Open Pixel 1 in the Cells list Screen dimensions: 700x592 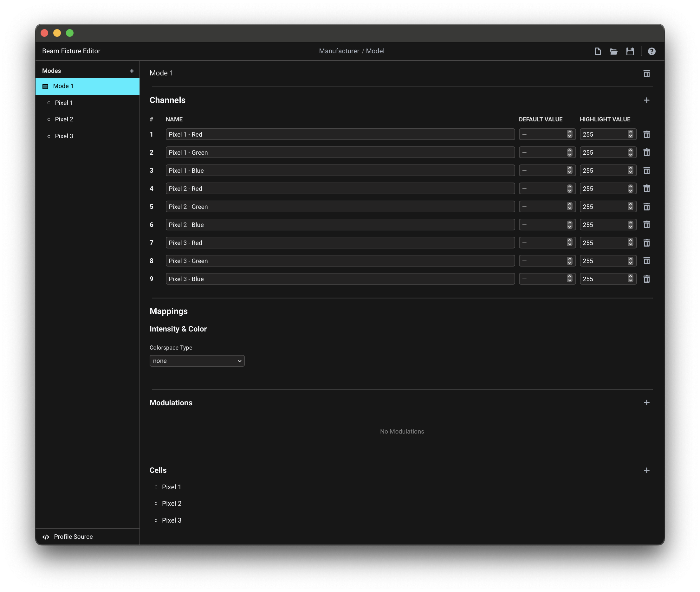point(171,487)
